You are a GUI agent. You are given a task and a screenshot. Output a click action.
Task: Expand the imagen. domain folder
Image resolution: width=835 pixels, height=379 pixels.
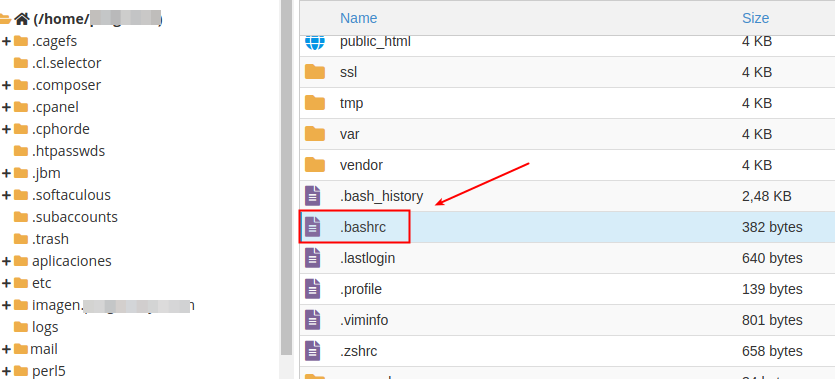6,305
